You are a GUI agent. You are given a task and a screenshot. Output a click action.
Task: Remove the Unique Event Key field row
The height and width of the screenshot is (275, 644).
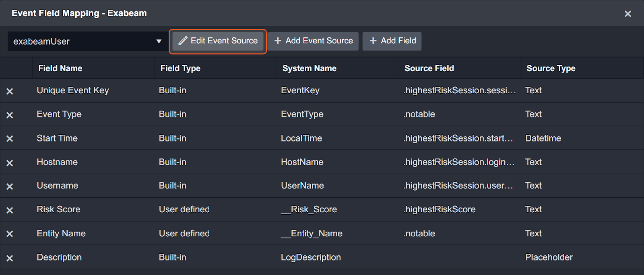click(10, 91)
